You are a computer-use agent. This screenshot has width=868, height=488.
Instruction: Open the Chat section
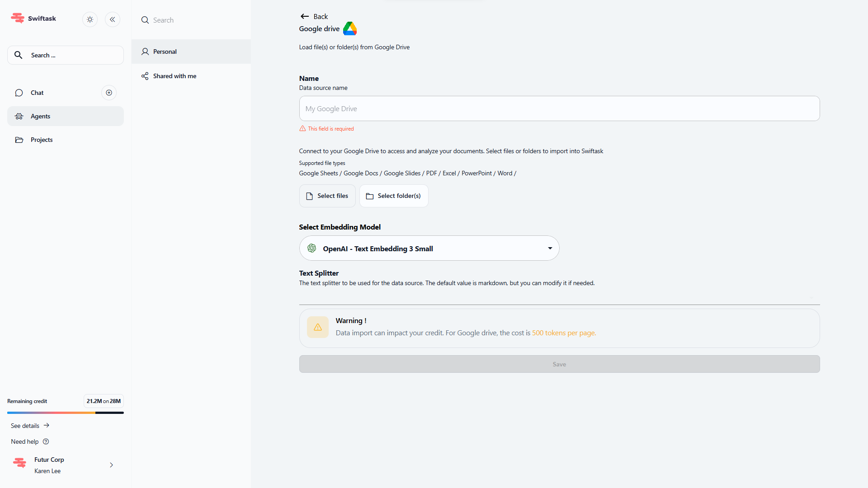pyautogui.click(x=37, y=93)
